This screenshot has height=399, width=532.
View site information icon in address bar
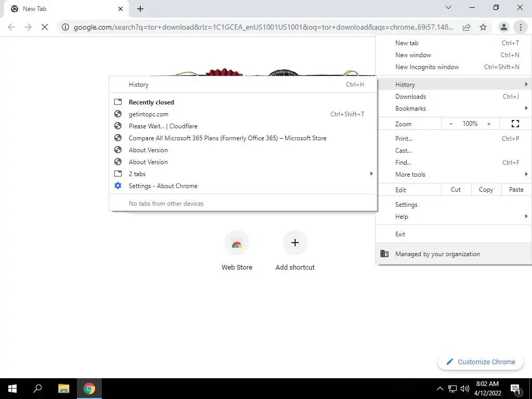(x=65, y=27)
